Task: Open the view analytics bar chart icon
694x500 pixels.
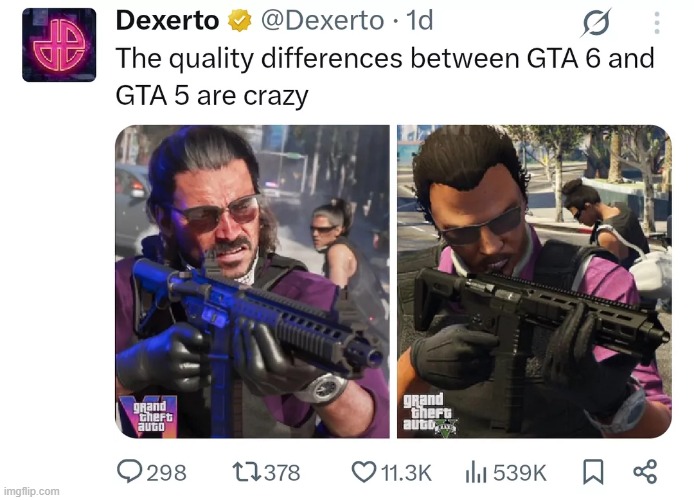Action: click(476, 472)
